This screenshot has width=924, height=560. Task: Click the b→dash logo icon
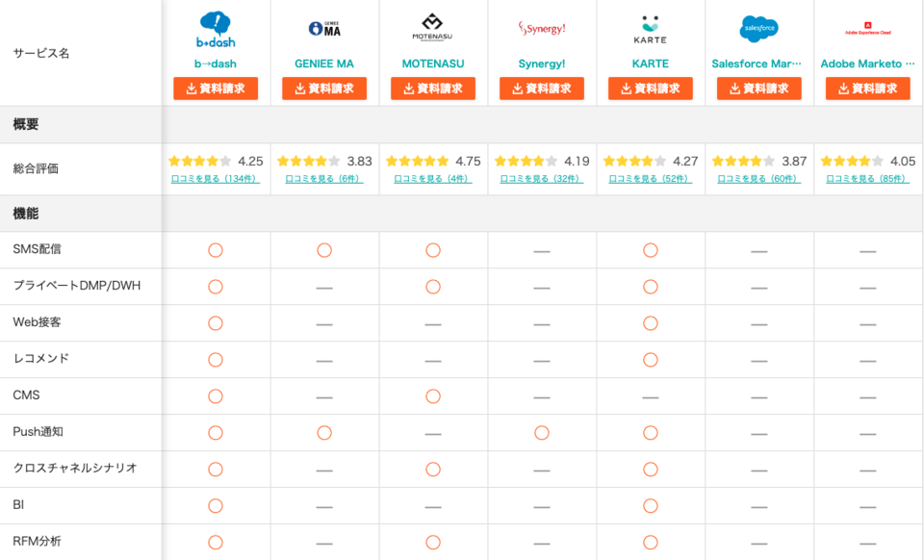pos(216,29)
